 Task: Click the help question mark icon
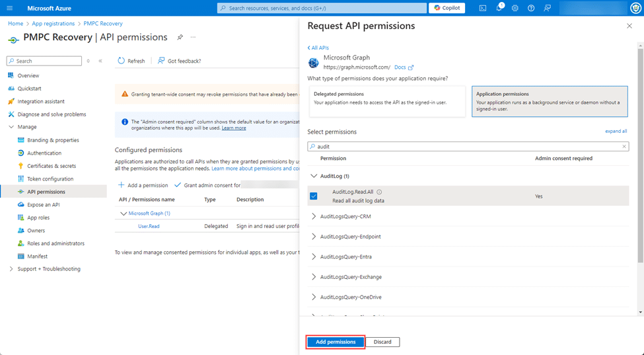pyautogui.click(x=530, y=8)
